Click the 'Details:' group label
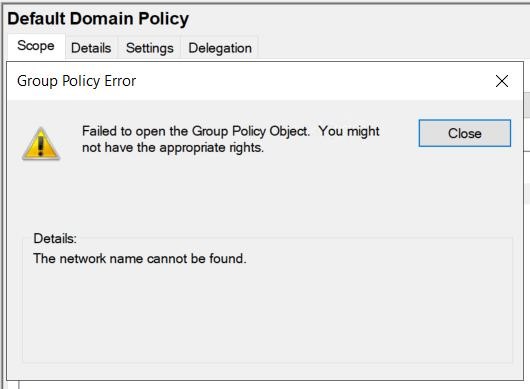The image size is (530, 389). point(55,239)
